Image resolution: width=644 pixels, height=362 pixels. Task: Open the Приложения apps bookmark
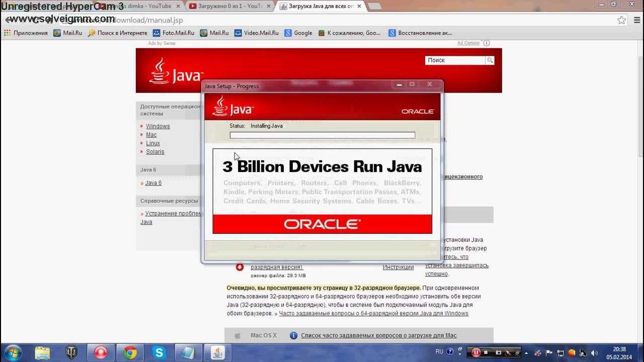[26, 33]
